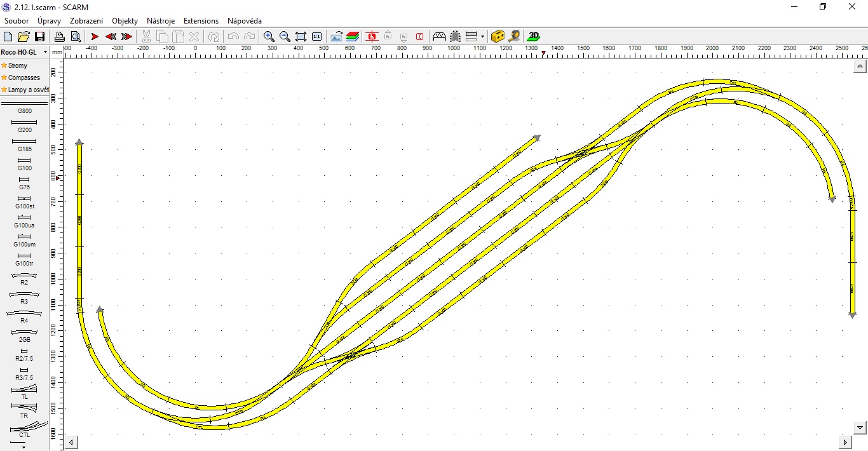Image resolution: width=868 pixels, height=451 pixels.
Task: Expand the track list with bottom arrow
Action: pyautogui.click(x=24, y=447)
